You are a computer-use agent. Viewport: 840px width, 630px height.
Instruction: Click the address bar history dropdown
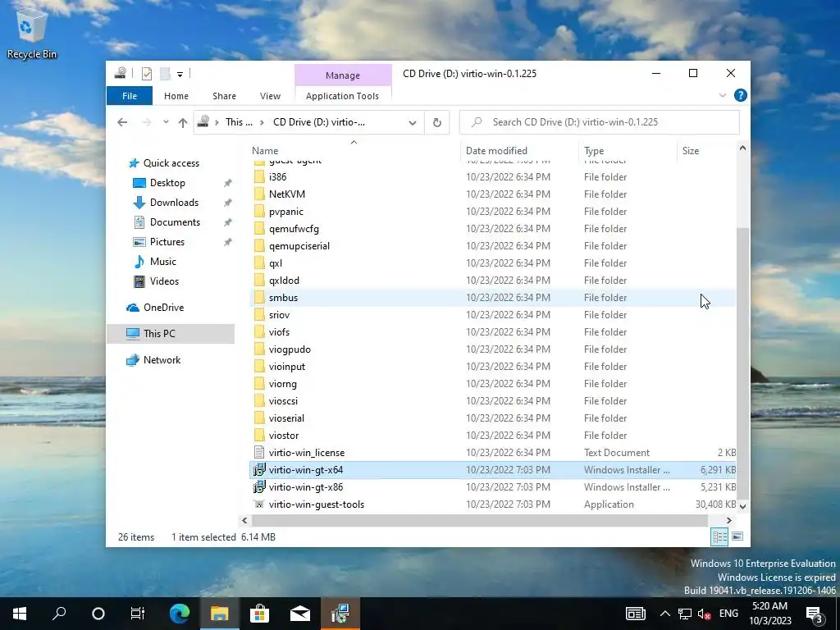[x=413, y=123]
